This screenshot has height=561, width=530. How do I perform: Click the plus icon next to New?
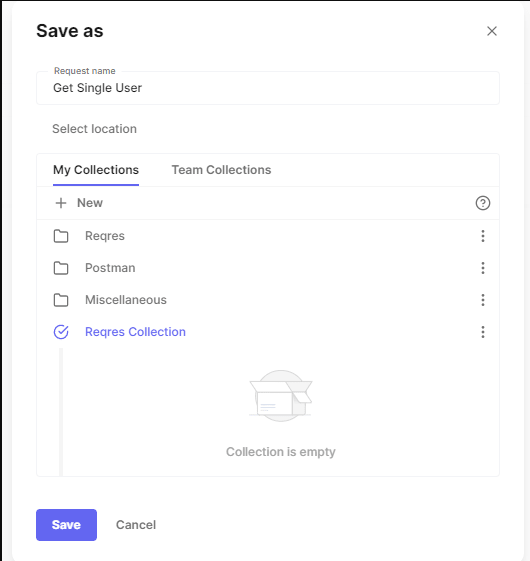pos(61,203)
